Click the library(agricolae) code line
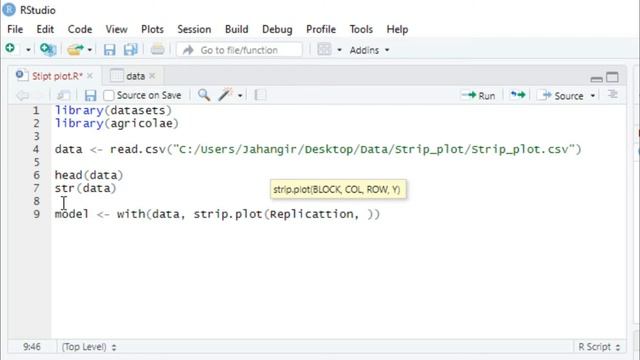Viewport: 640px width, 360px height. coord(117,123)
